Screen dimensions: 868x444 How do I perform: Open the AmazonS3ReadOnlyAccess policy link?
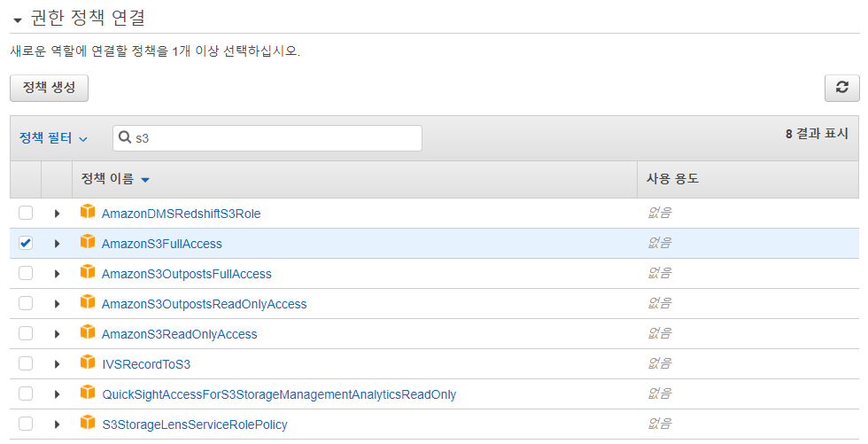coord(179,334)
